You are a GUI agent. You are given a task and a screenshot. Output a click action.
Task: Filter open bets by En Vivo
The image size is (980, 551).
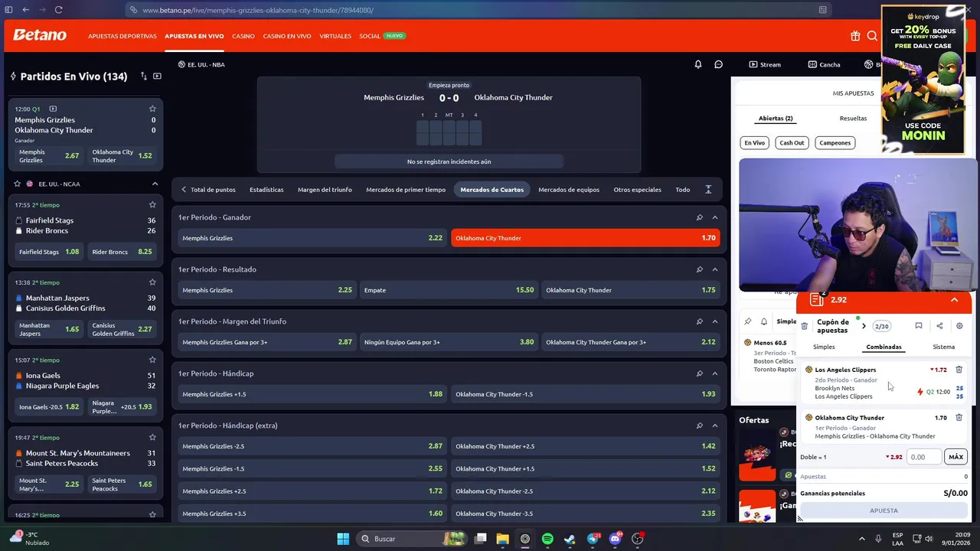(754, 143)
